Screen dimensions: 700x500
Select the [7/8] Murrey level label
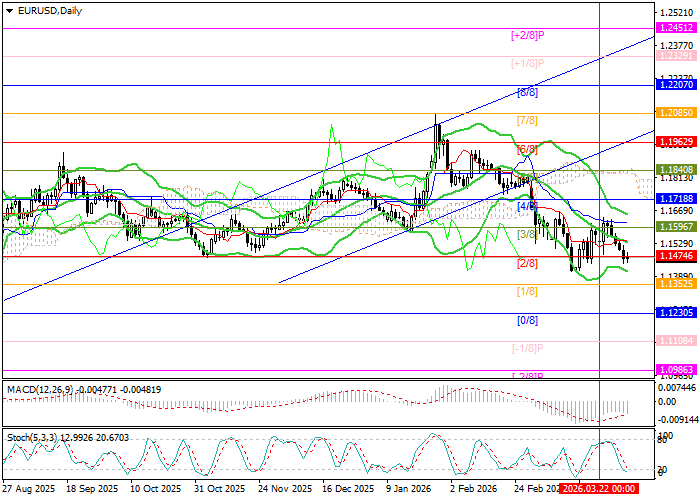click(x=527, y=120)
